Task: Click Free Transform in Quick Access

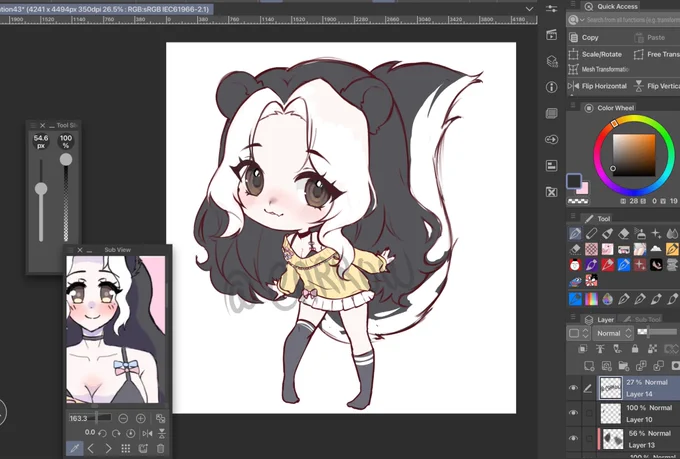Action: click(x=656, y=54)
